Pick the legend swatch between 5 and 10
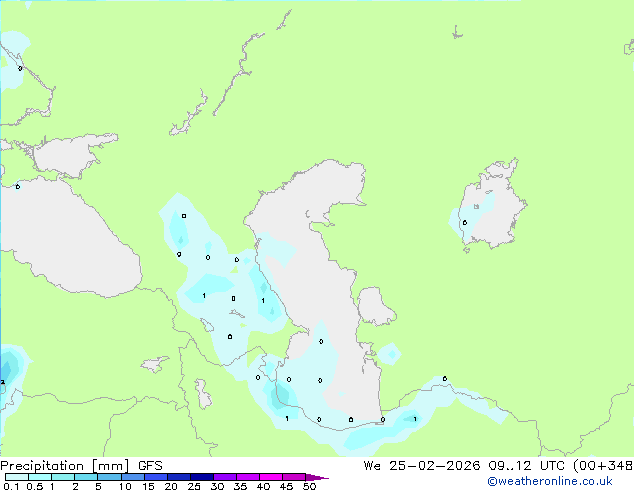The image size is (634, 490). point(109,477)
